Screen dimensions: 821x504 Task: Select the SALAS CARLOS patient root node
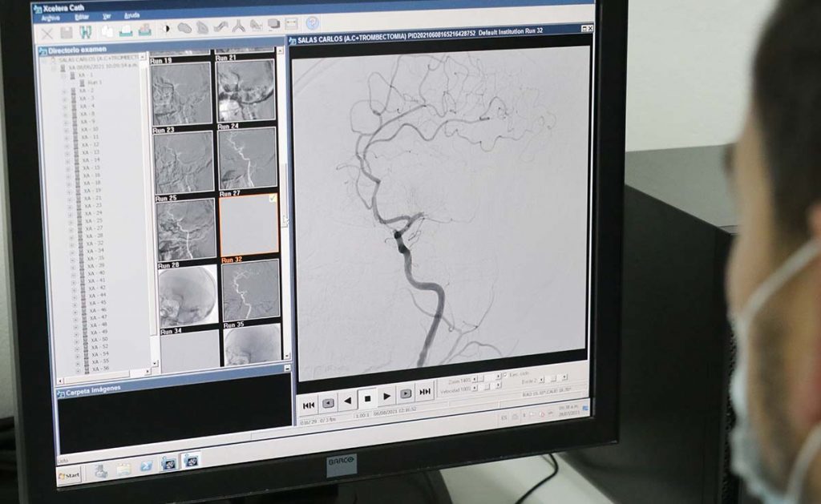click(99, 58)
